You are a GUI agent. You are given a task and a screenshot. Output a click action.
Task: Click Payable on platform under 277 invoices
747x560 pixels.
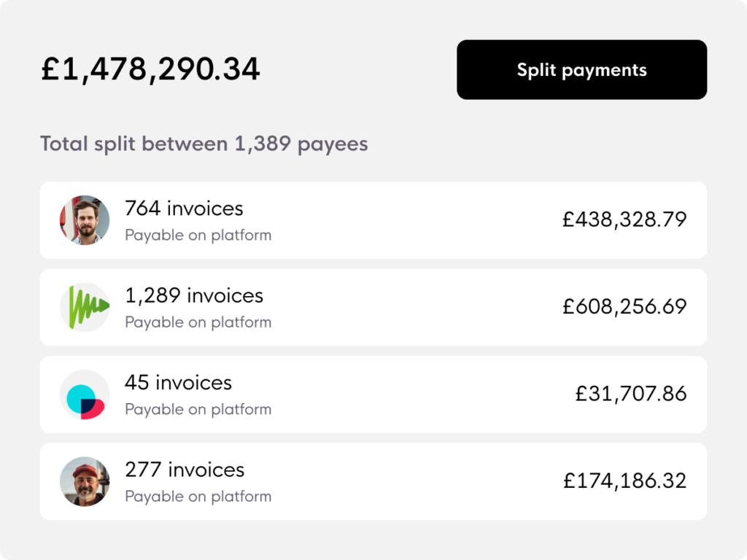(198, 497)
